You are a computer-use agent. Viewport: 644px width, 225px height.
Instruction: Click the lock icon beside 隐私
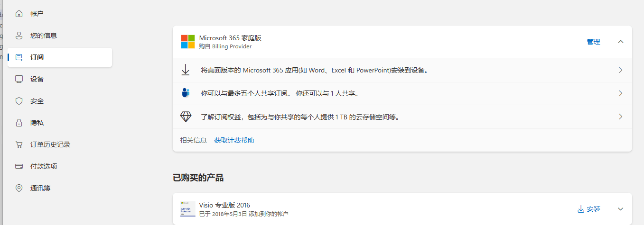pyautogui.click(x=19, y=123)
